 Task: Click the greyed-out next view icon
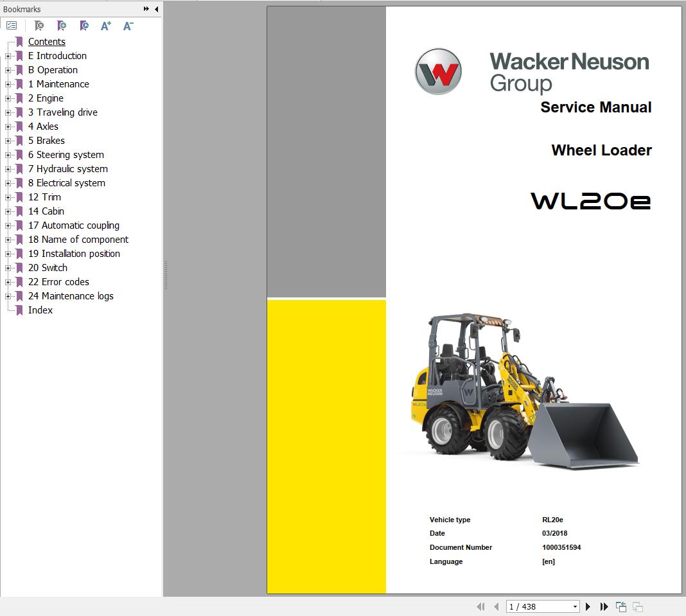click(x=638, y=606)
